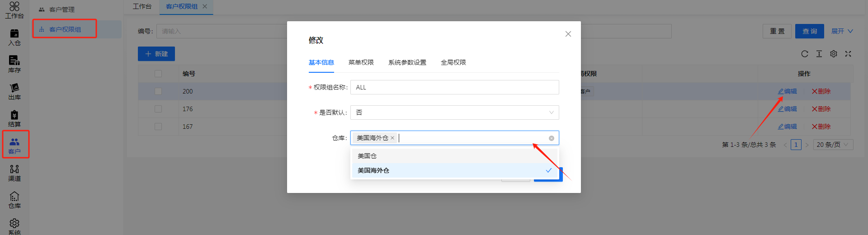The height and width of the screenshot is (235, 868).
Task: Open the table column settings gear icon
Action: click(x=834, y=54)
